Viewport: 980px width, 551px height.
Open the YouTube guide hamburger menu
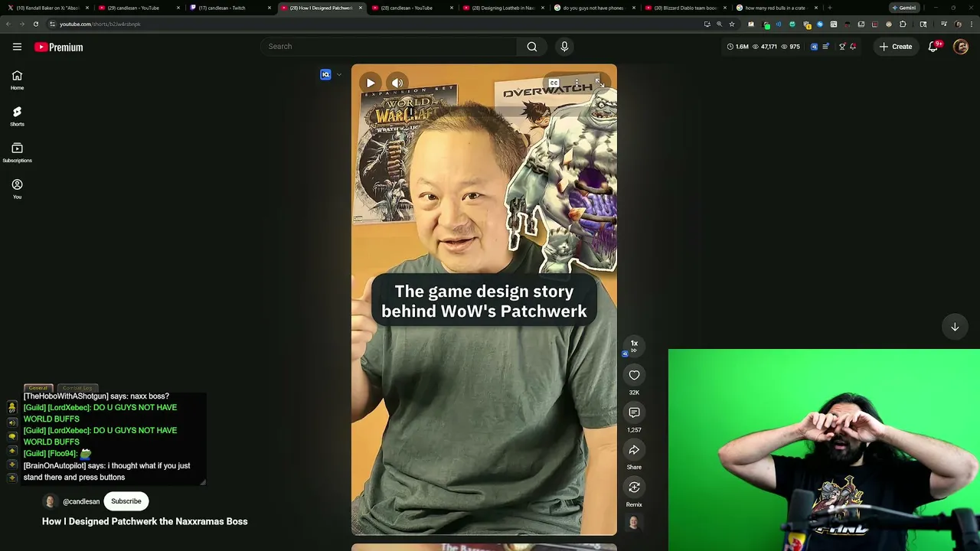point(17,47)
